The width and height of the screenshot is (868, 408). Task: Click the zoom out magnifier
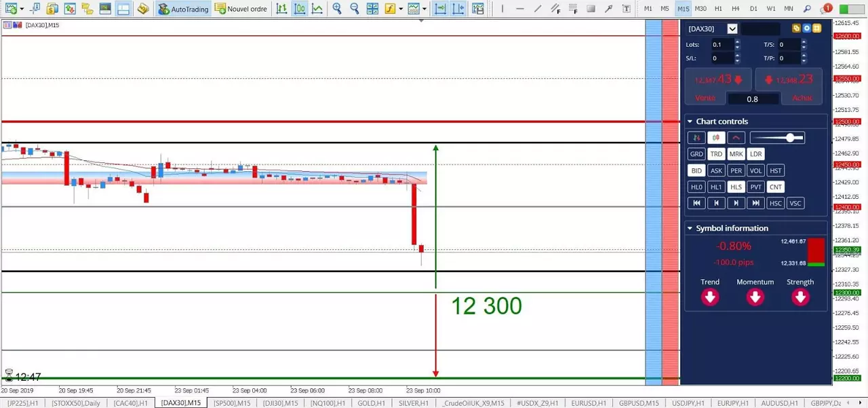click(354, 9)
